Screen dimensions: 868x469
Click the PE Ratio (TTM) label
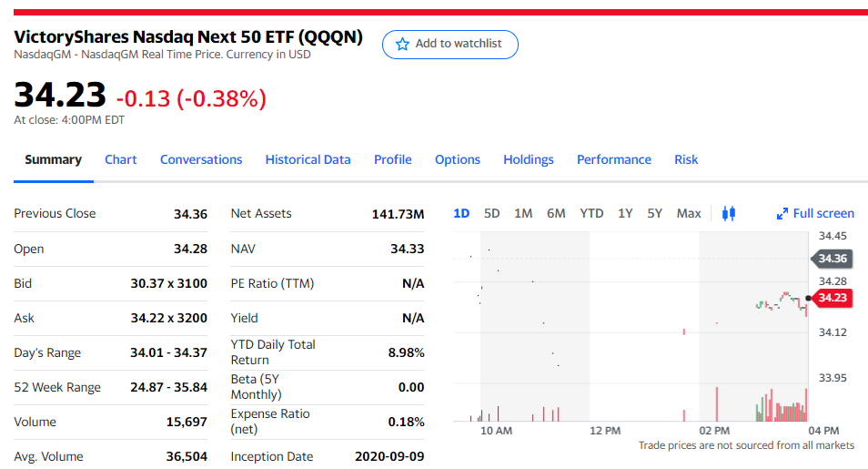272,283
